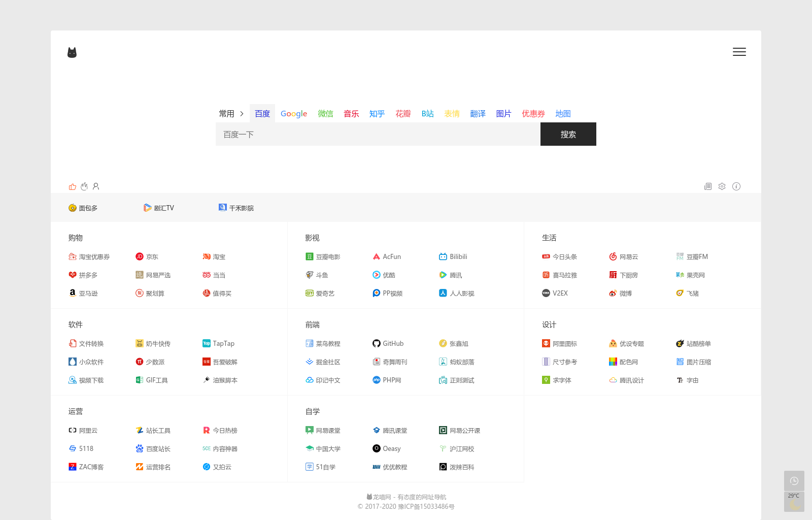This screenshot has height=520, width=812.
Task: Open the 网易课堂 link
Action: click(323, 431)
